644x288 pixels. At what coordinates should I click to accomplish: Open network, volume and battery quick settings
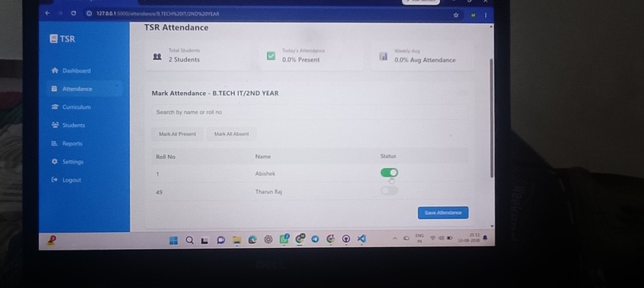click(441, 238)
